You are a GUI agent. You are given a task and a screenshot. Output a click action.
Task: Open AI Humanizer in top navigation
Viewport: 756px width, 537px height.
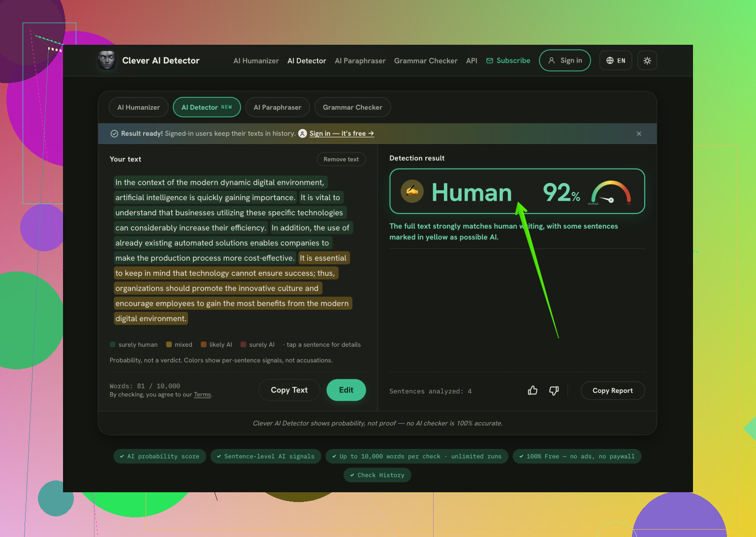point(256,60)
